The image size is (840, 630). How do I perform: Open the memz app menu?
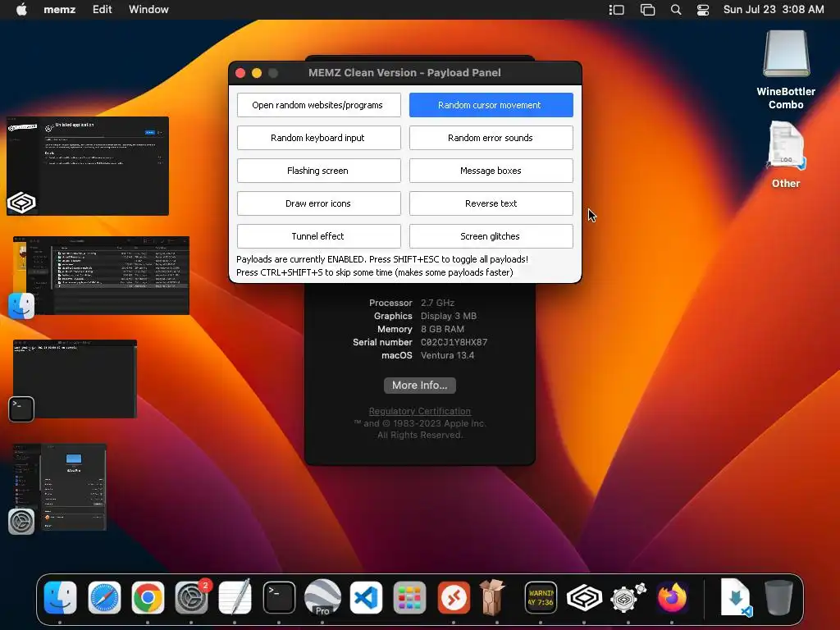point(59,10)
